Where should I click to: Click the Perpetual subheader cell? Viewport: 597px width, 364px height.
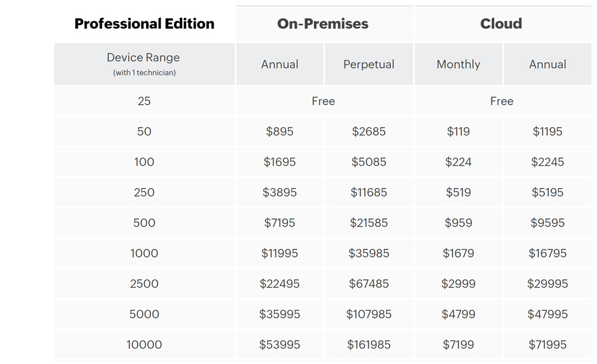point(369,64)
